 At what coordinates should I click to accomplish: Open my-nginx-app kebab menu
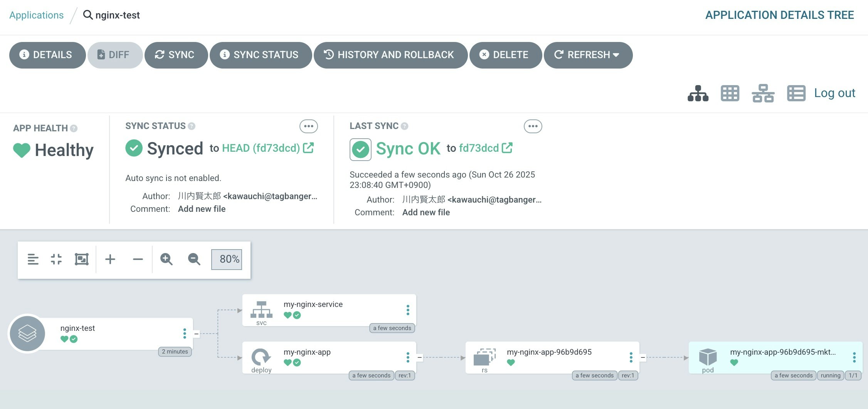point(408,357)
